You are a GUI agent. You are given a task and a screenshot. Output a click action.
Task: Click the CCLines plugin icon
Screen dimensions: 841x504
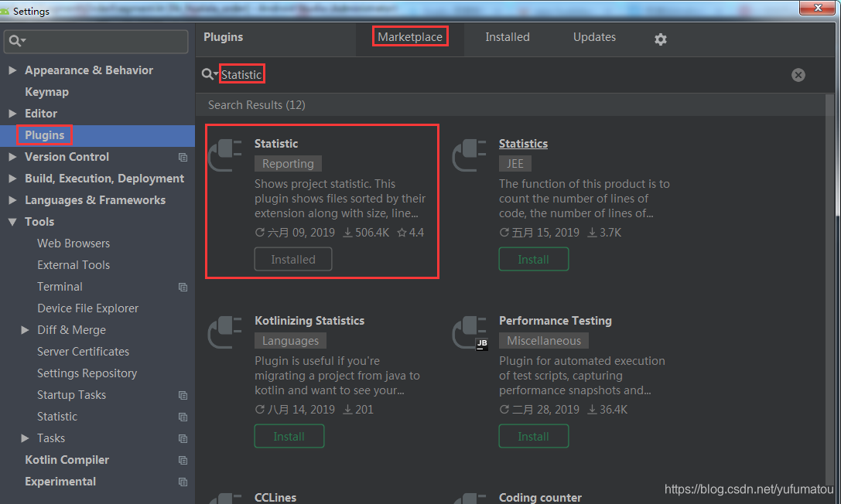pos(224,499)
